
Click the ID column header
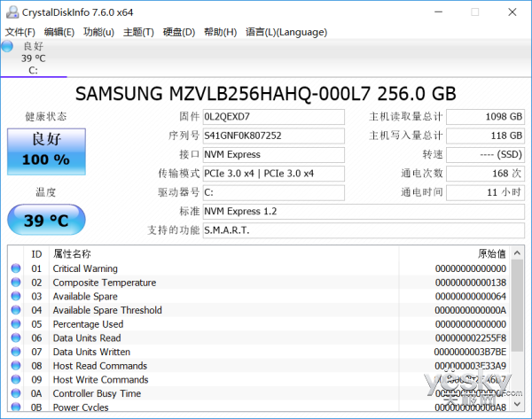(x=36, y=254)
